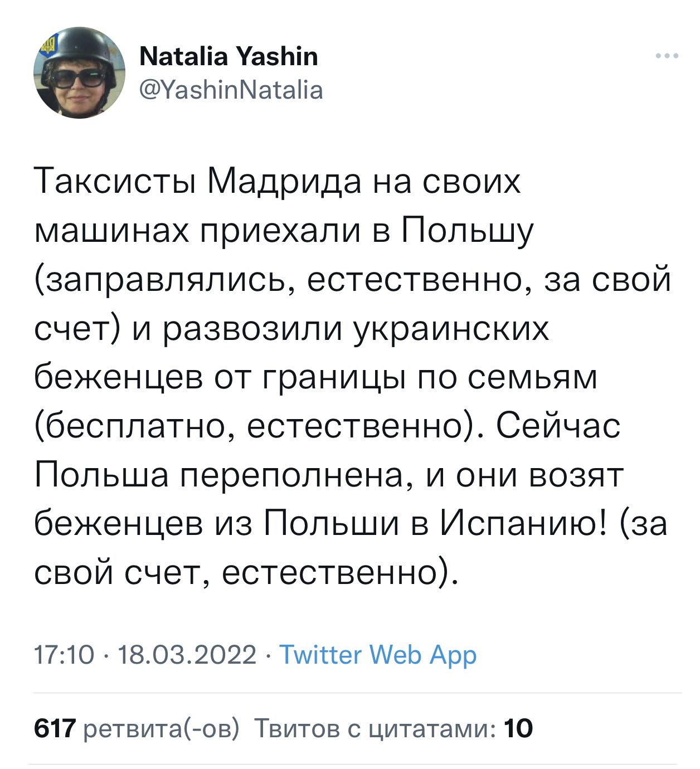View the 617 ретвита(-ов) retweets list
The height and width of the screenshot is (769, 700).
click(137, 728)
